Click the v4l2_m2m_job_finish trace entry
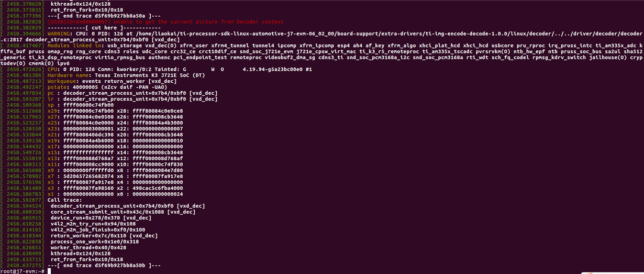The height and width of the screenshot is (274, 644). [98, 229]
